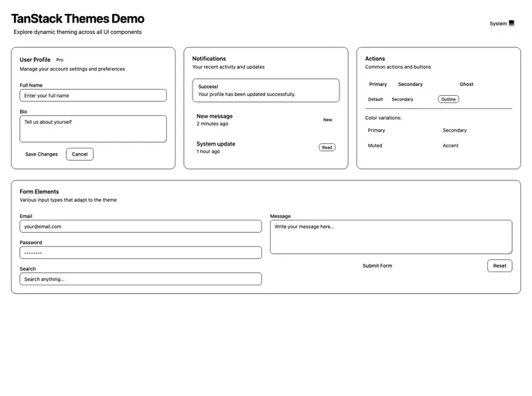This screenshot has width=532, height=396.
Task: Pick the Secondary color variation swatch
Action: pyautogui.click(x=476, y=130)
